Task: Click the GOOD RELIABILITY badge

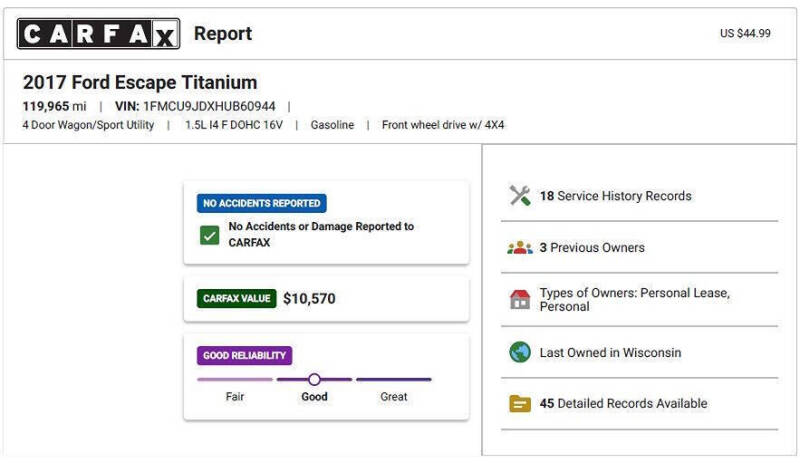Action: tap(244, 355)
